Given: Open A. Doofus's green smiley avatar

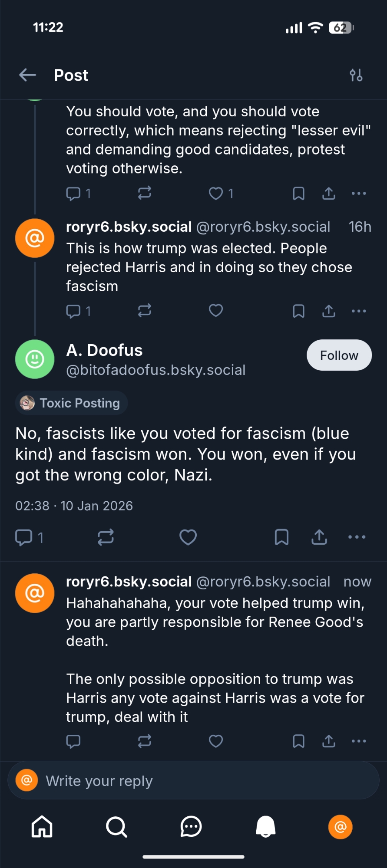Looking at the screenshot, I should click(x=35, y=359).
